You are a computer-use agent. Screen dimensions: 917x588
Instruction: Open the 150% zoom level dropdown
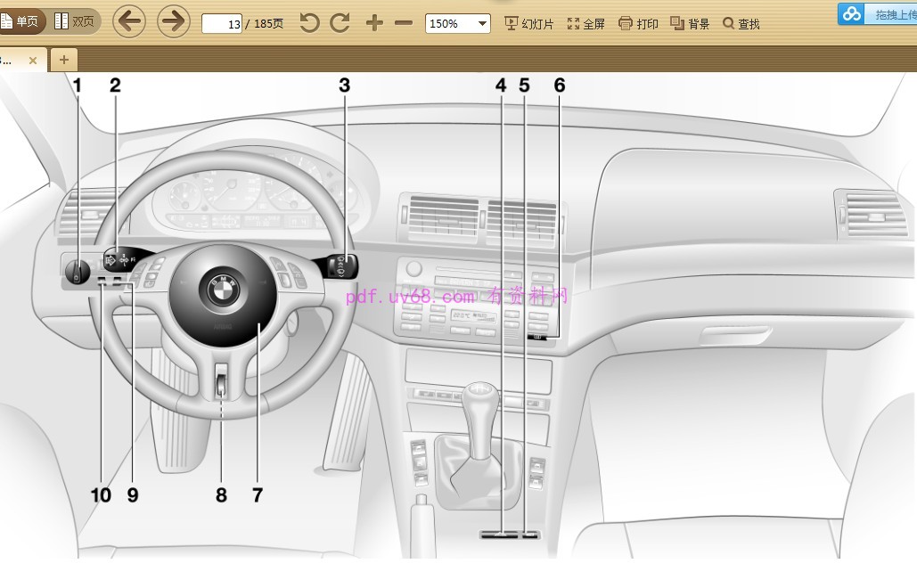click(x=458, y=24)
